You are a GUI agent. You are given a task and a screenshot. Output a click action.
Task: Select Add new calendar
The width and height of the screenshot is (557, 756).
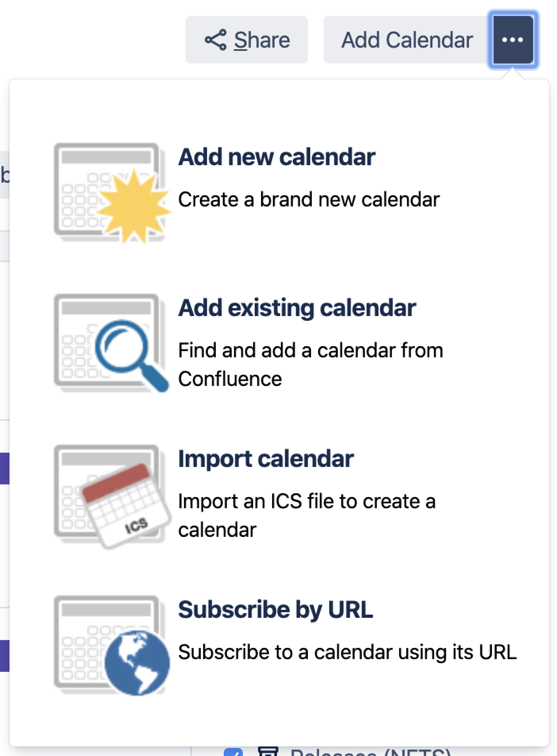pyautogui.click(x=277, y=157)
